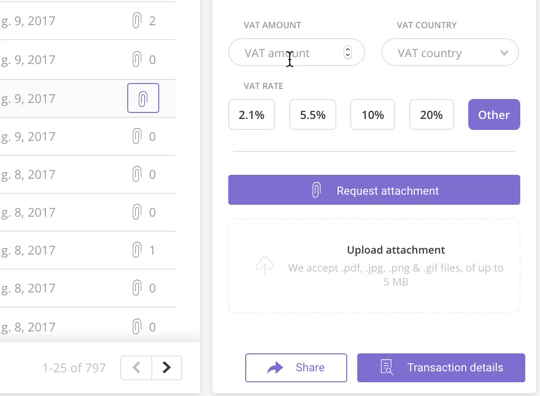Choose the 20% VAT rate option
Screen dimensions: 540x396
[x=432, y=115]
